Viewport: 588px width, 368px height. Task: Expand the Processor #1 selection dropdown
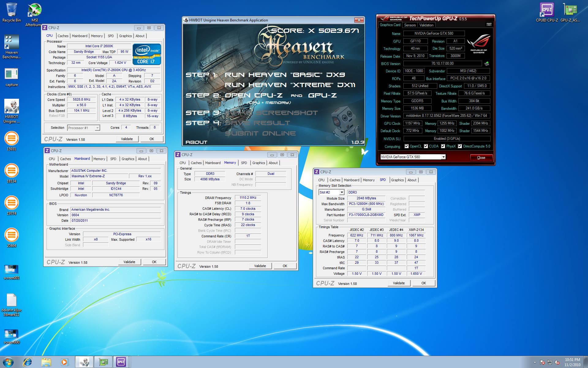point(97,128)
